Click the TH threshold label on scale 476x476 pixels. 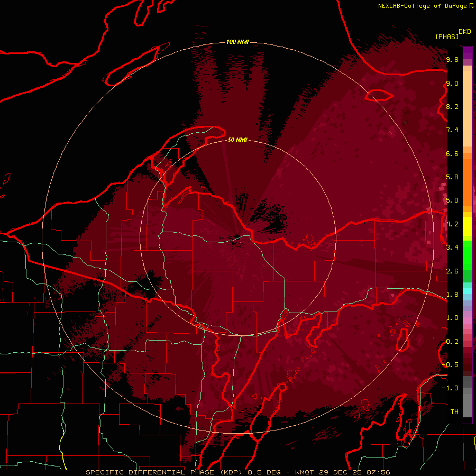(454, 411)
